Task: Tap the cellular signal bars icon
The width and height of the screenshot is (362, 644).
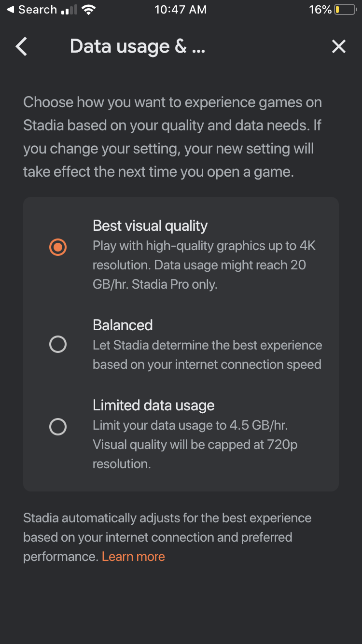Action: pos(69,10)
